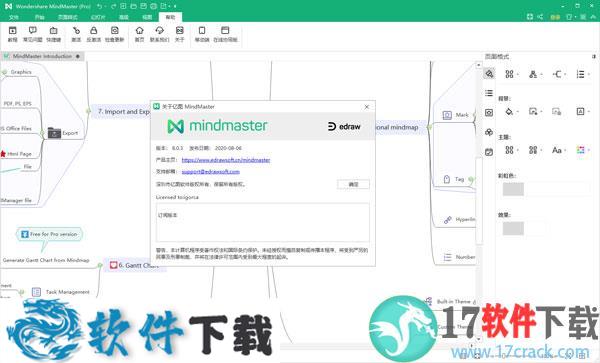This screenshot has height=363, width=600.
Task: Click the Undo arrow in title bar
Action: point(99,7)
